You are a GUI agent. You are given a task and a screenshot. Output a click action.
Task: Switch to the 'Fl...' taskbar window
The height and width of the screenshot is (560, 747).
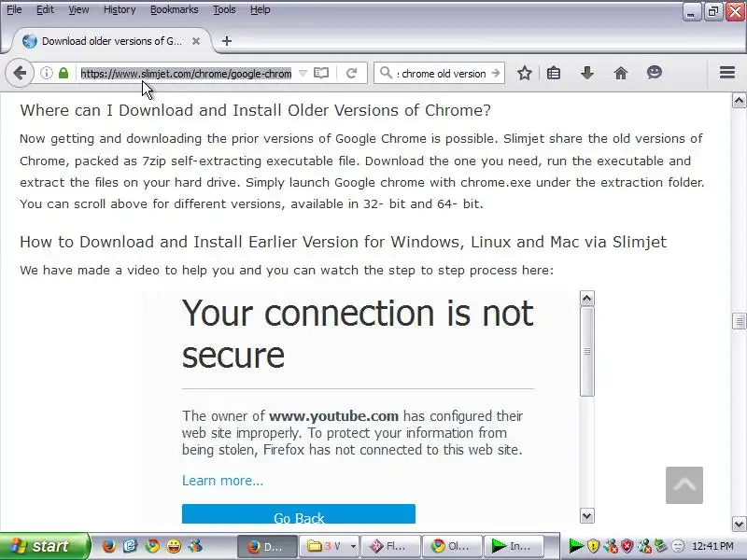(x=390, y=546)
